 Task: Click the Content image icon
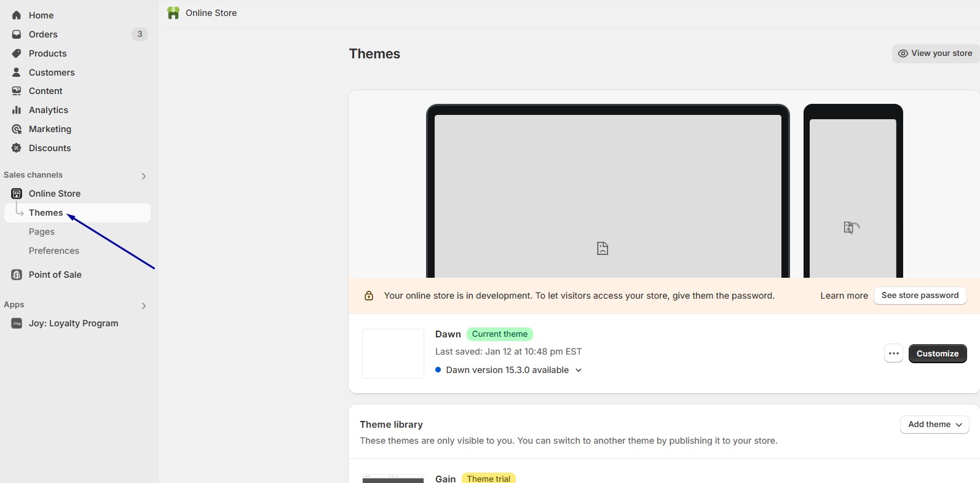[x=17, y=91]
